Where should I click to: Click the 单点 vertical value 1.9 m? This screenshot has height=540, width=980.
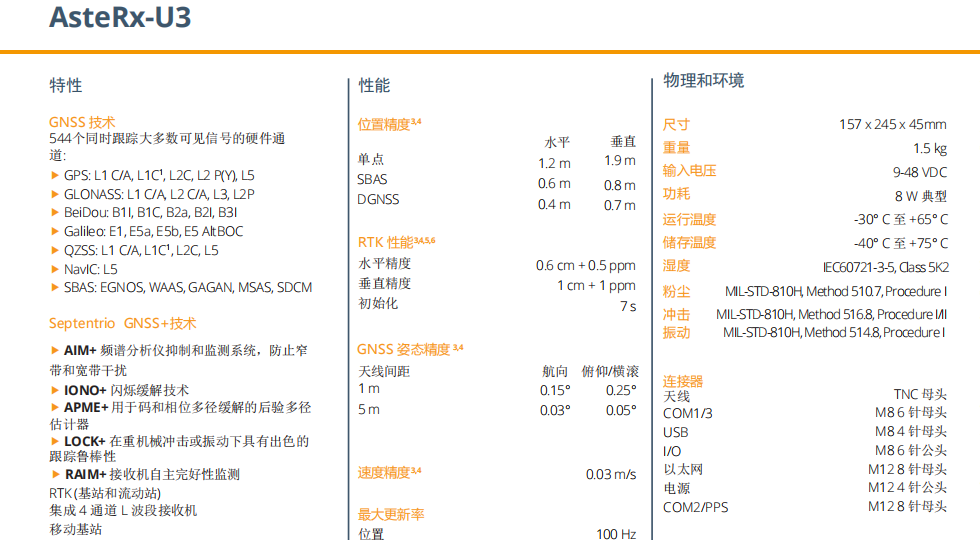(620, 161)
